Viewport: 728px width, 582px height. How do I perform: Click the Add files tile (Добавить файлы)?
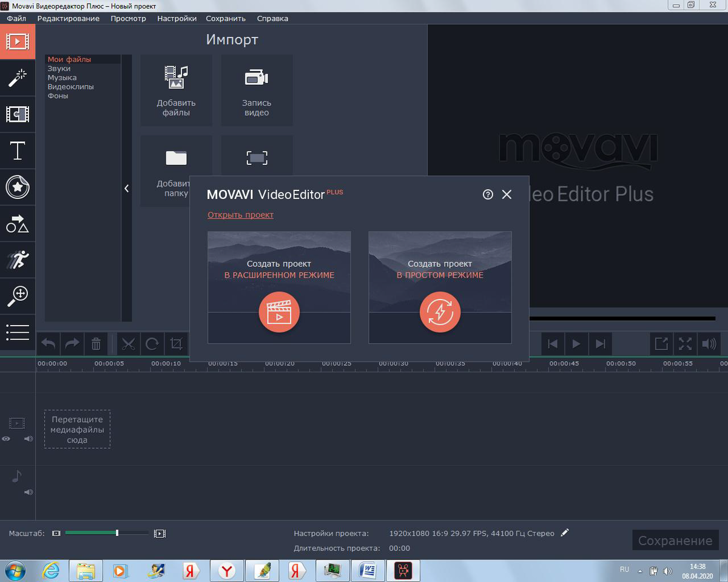[176, 90]
